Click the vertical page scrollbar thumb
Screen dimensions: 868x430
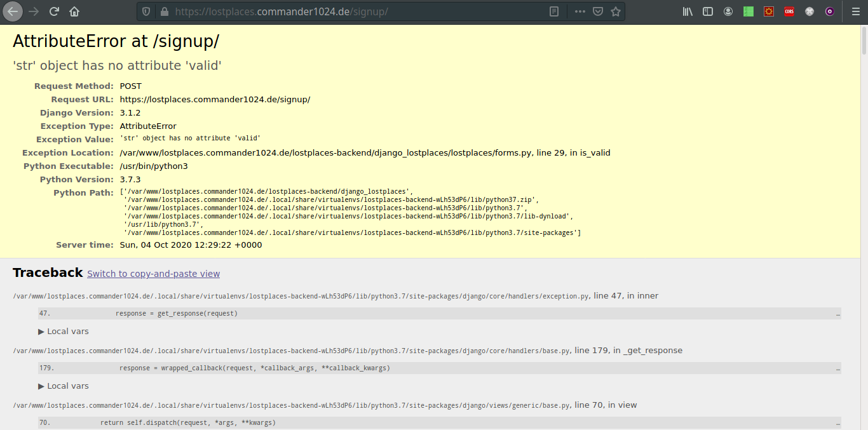[864, 41]
